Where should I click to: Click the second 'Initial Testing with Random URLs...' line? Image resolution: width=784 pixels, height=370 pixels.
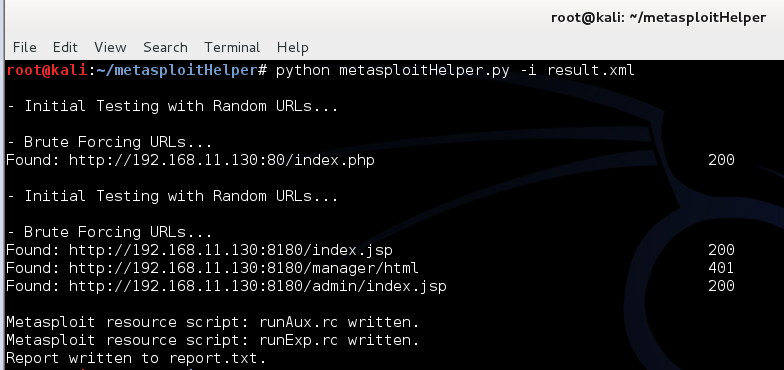pos(172,196)
